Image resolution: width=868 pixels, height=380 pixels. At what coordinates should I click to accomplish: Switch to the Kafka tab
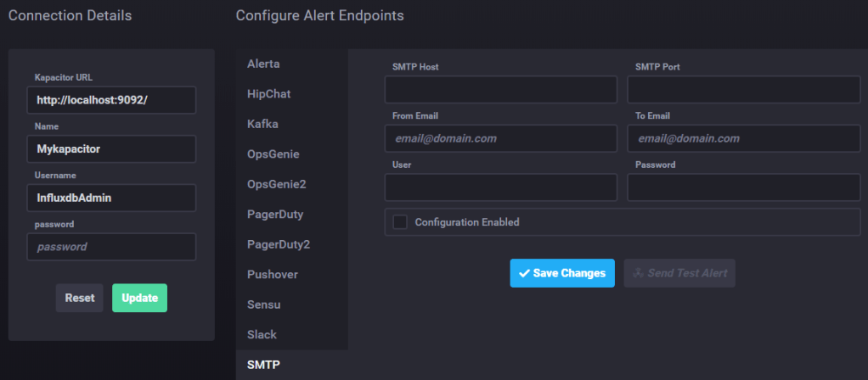pyautogui.click(x=262, y=124)
